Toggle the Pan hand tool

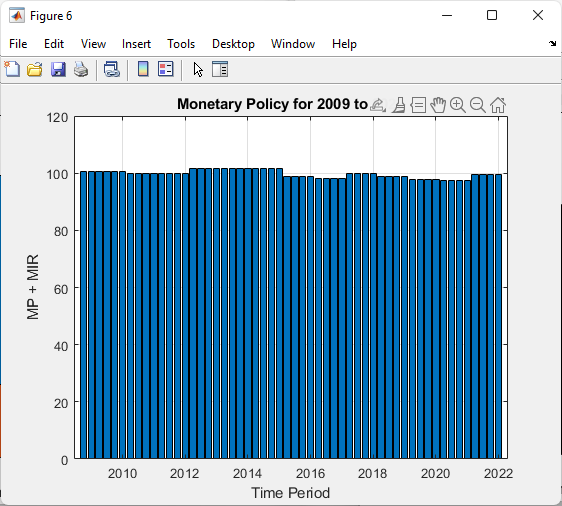pos(438,105)
